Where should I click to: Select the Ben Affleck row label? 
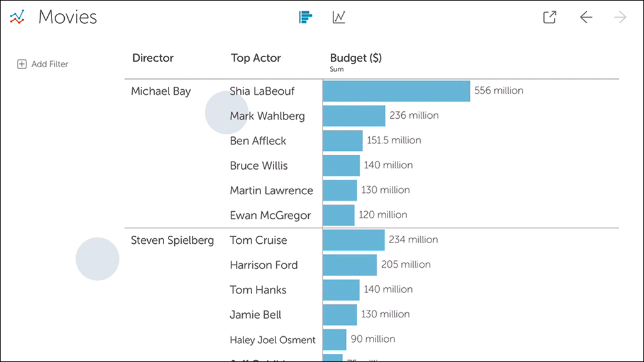pyautogui.click(x=258, y=141)
